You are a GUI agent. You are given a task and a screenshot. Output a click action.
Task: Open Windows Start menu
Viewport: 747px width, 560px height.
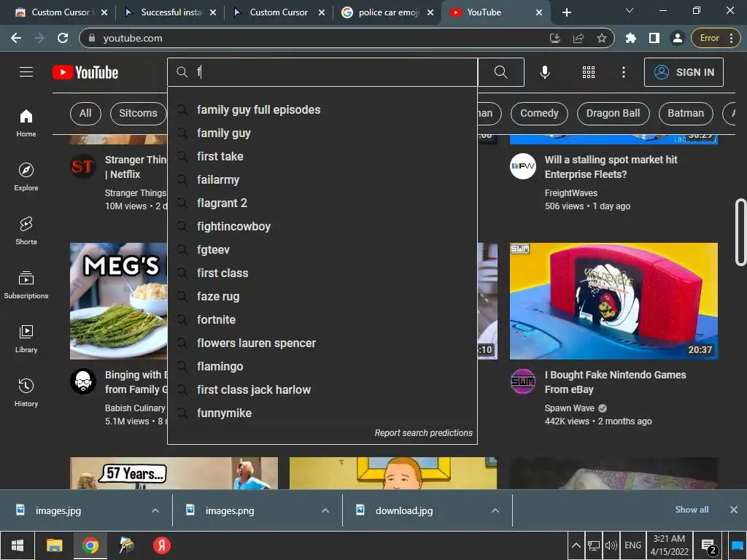click(18, 545)
